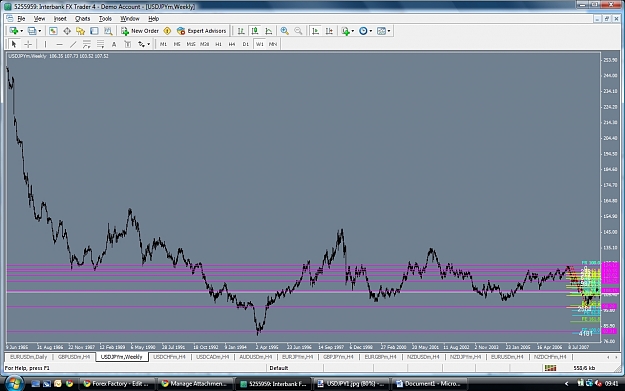The image size is (625, 391).
Task: Open the MetaEditor icon
Action: pyautogui.click(x=167, y=31)
